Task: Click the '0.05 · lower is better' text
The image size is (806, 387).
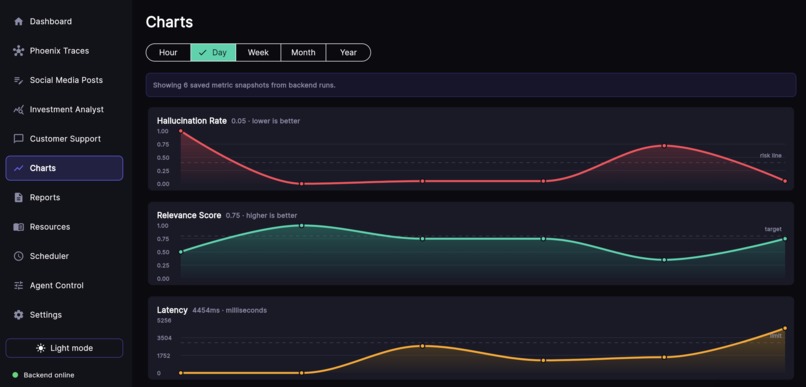Action: click(x=266, y=121)
